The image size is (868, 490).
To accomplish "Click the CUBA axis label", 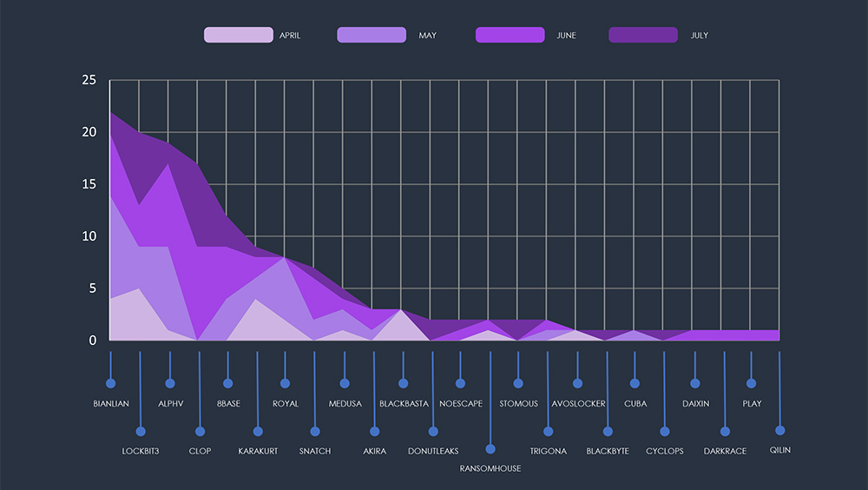I will click(x=635, y=403).
